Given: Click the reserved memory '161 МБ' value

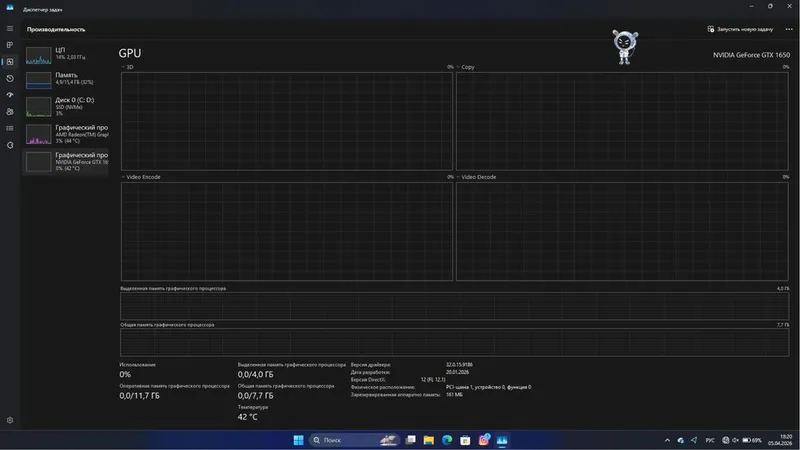Looking at the screenshot, I should coord(454,394).
